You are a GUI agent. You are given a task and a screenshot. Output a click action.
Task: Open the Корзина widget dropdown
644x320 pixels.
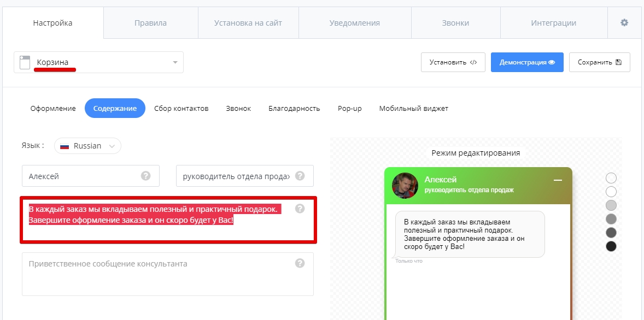tap(98, 62)
